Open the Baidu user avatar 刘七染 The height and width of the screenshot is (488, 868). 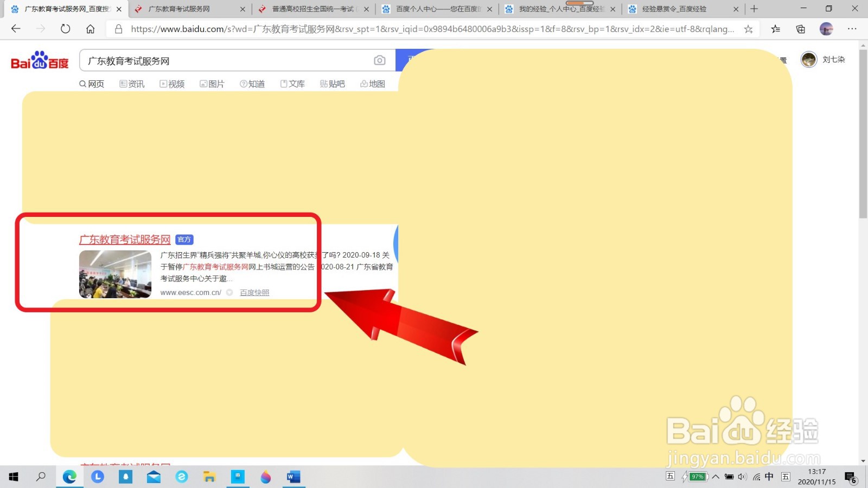click(x=809, y=60)
